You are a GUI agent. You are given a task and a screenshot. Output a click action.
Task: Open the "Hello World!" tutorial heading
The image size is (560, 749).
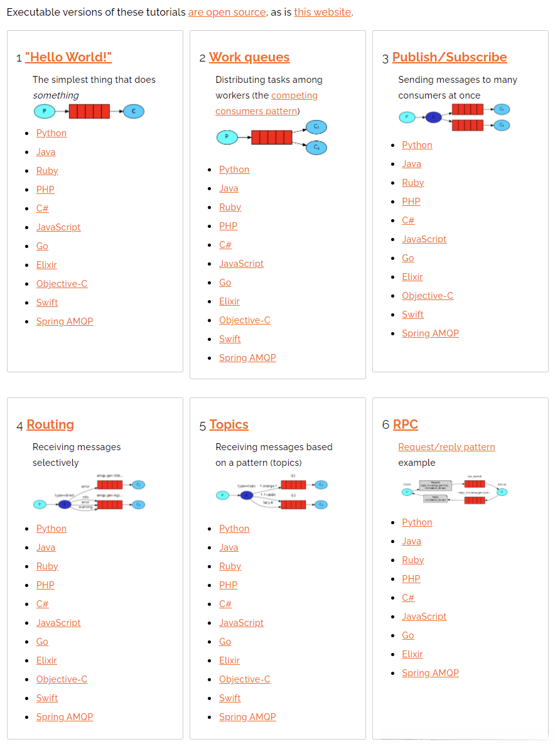(x=68, y=57)
